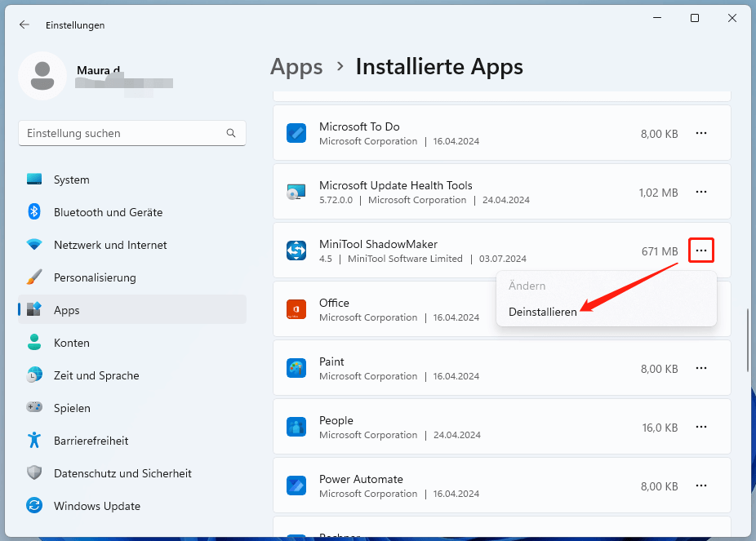This screenshot has height=541, width=756.
Task: Click the user profile avatar
Action: [42, 76]
